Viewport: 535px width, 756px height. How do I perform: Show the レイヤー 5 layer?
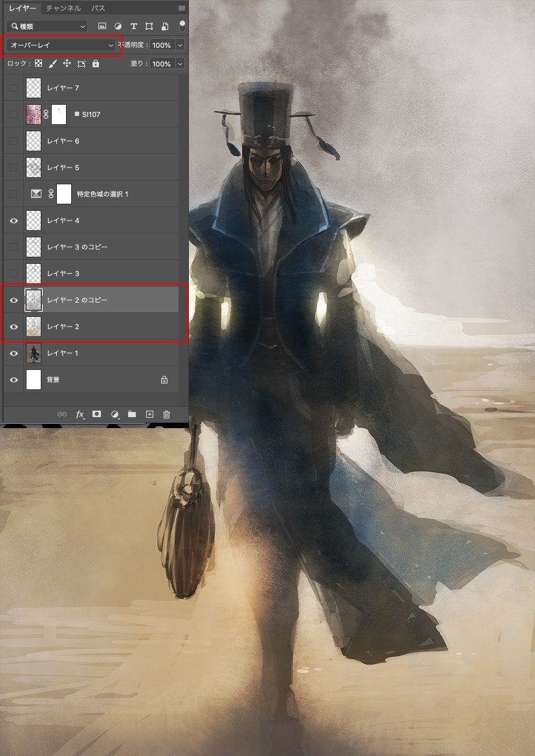14,167
